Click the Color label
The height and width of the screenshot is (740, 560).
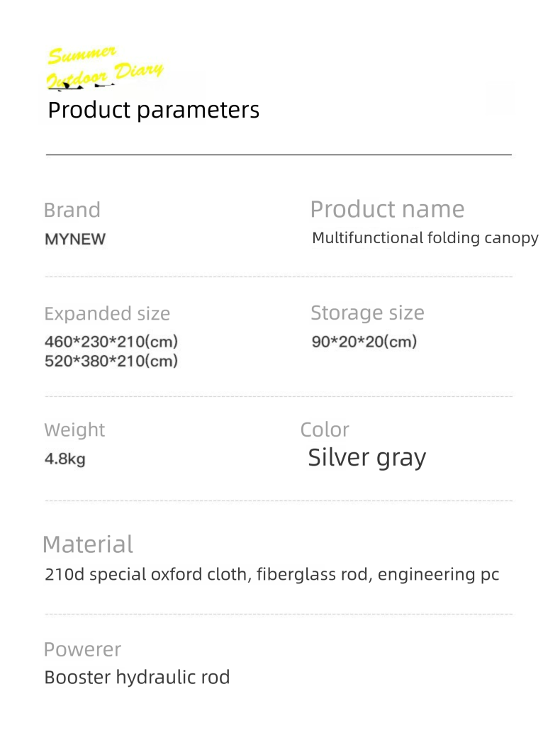click(x=325, y=430)
